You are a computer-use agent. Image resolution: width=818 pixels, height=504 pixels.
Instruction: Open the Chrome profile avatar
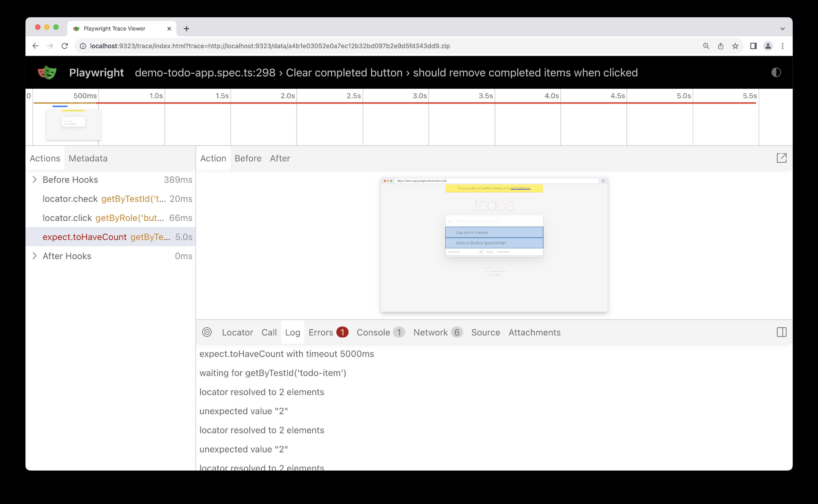[768, 46]
